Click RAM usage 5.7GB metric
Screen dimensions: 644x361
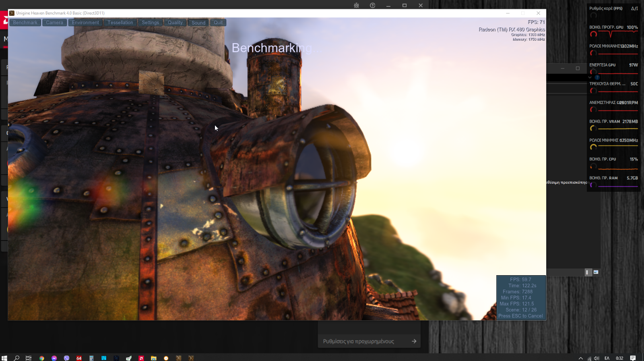[x=613, y=182]
